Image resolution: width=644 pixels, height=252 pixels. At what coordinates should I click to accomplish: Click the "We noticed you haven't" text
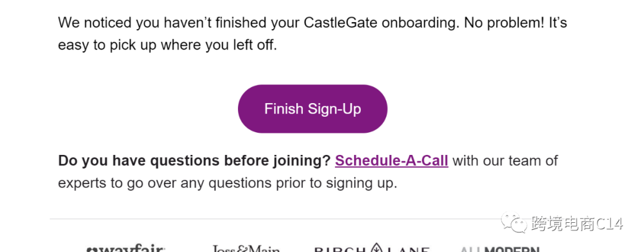click(x=137, y=23)
